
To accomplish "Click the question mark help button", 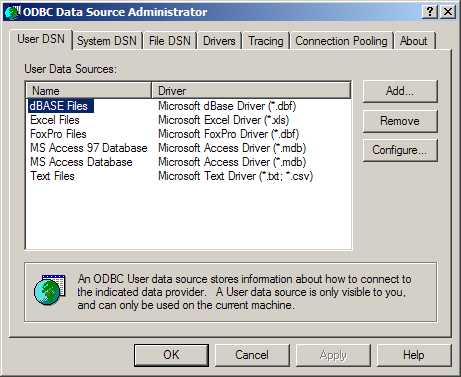I will [430, 12].
